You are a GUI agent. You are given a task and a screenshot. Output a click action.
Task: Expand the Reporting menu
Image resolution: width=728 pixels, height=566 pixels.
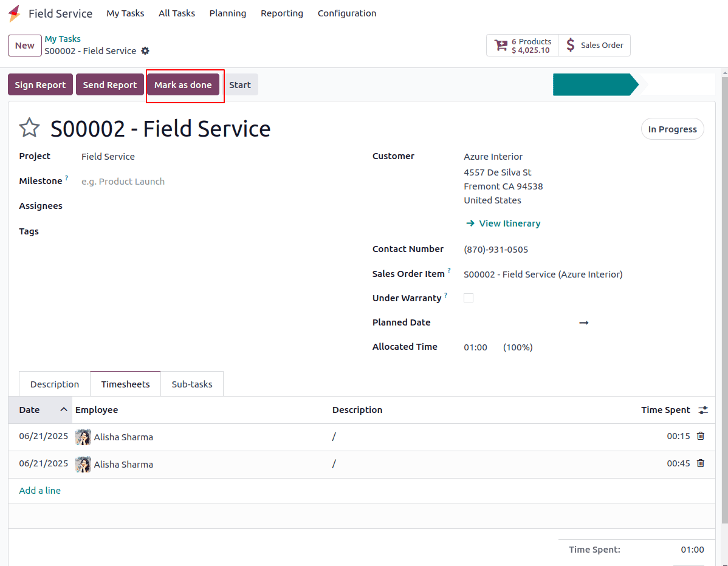[x=282, y=13]
